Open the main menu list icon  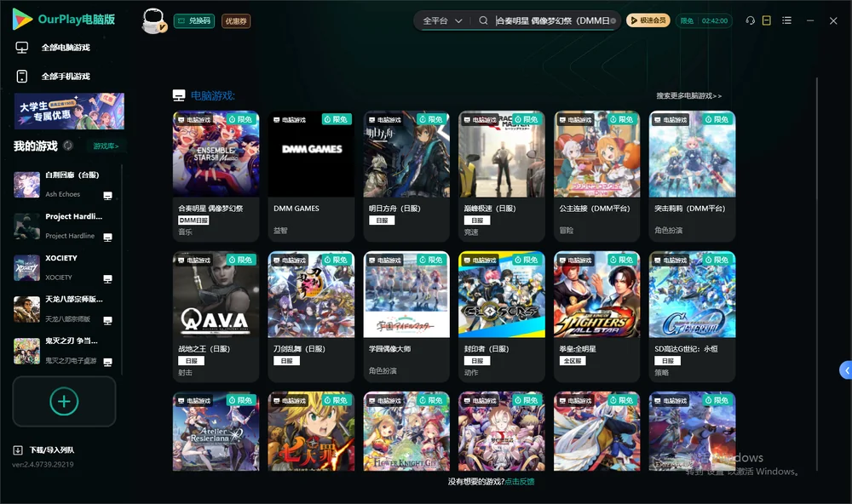[x=786, y=20]
